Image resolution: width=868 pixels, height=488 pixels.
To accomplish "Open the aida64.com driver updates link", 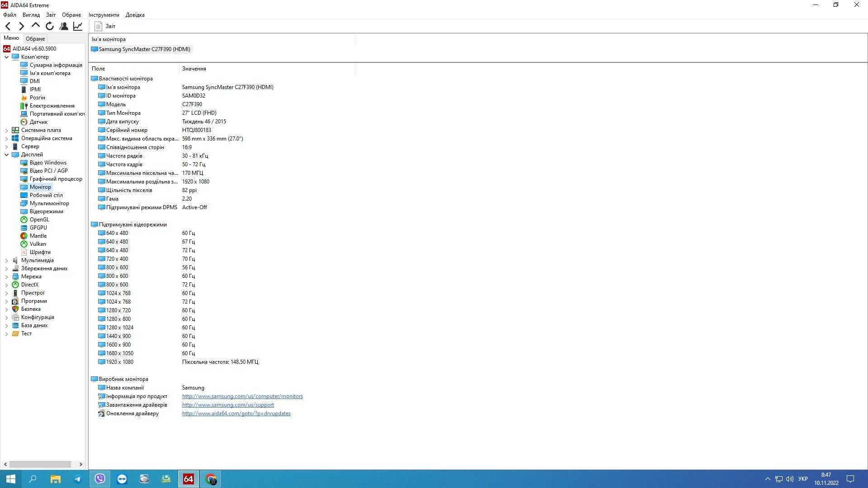I will point(236,413).
